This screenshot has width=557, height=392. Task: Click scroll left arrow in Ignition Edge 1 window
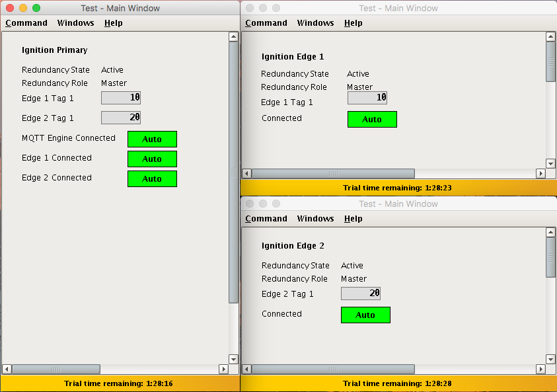click(246, 173)
